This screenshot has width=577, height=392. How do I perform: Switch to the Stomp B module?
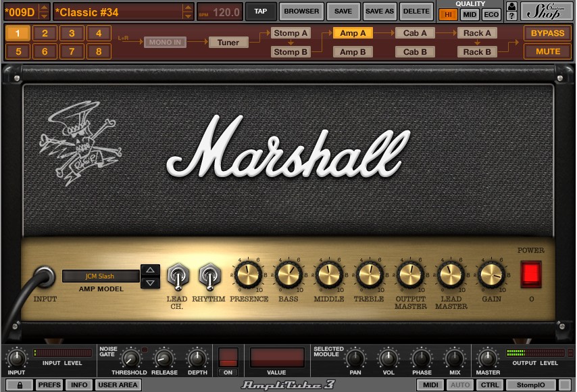point(291,52)
